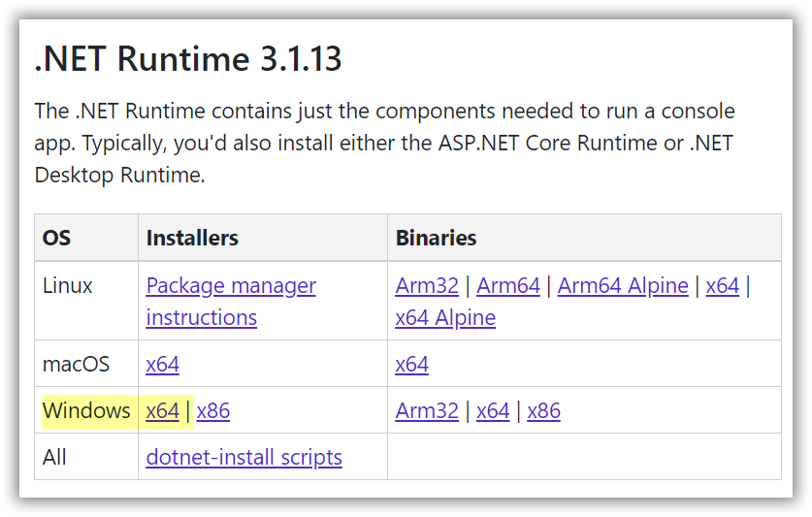Click the Installers column header
Image resolution: width=812 pixels, height=517 pixels.
pyautogui.click(x=192, y=238)
